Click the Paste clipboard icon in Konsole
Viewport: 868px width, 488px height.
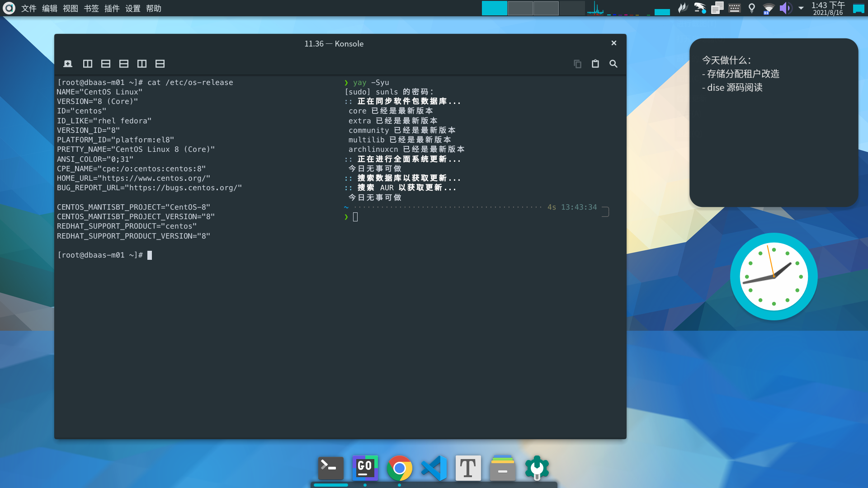coord(595,64)
